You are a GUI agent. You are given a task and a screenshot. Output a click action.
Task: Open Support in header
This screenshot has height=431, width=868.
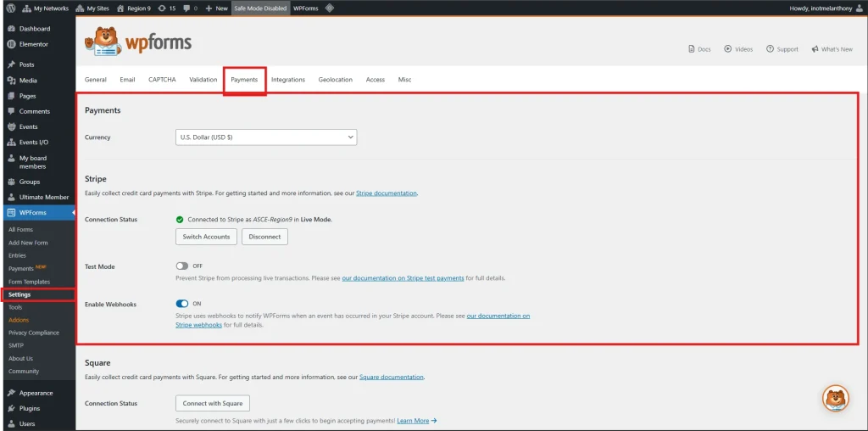(x=782, y=49)
